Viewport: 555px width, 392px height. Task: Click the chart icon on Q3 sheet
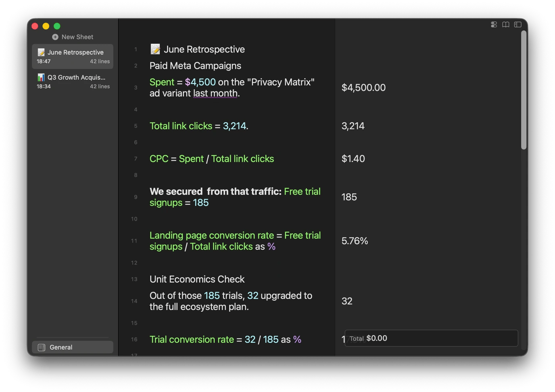[41, 77]
